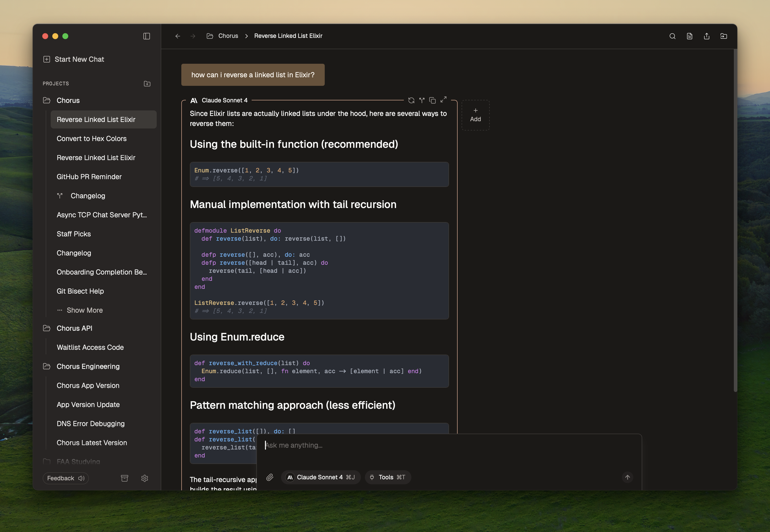Viewport: 770px width, 532px height.
Task: Click the branch chat icon in response header
Action: 422,100
